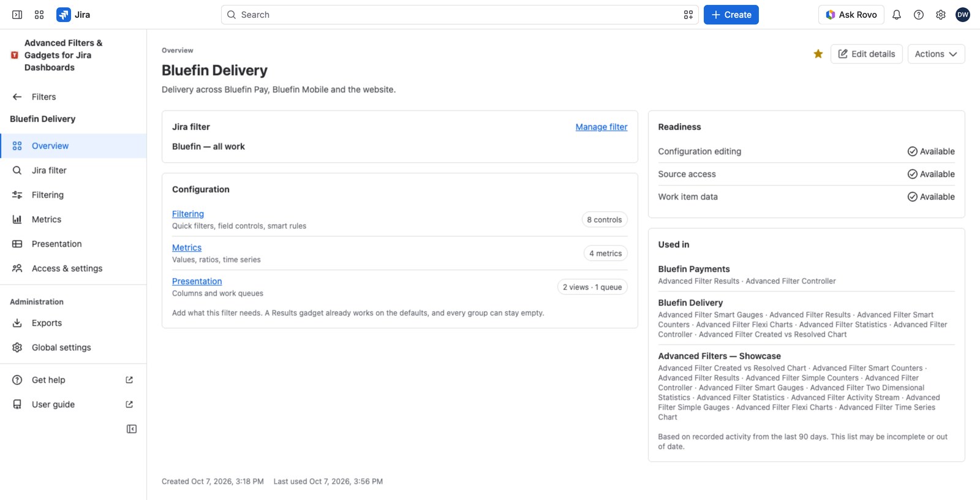
Task: Focus the Search input field
Action: point(459,15)
